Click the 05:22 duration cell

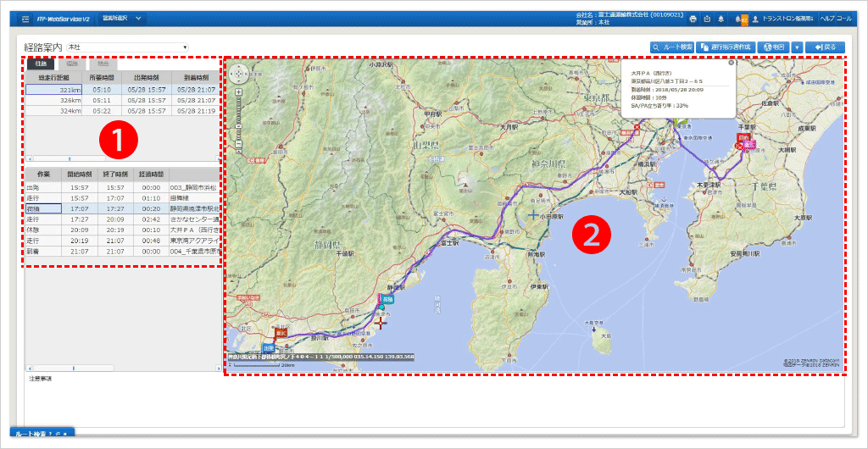(100, 111)
